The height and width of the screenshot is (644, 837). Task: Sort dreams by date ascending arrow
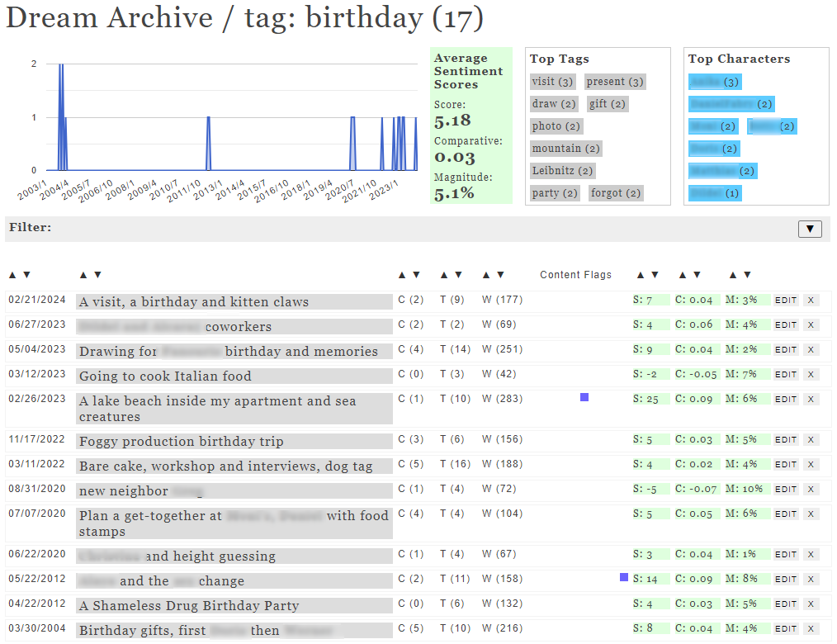tap(12, 275)
